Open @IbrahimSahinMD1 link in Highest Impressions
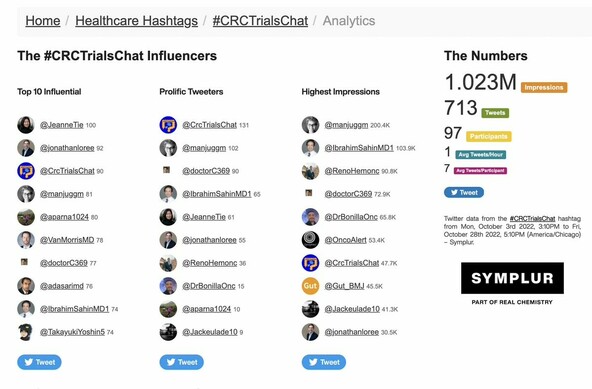The image size is (592, 389). click(x=359, y=148)
